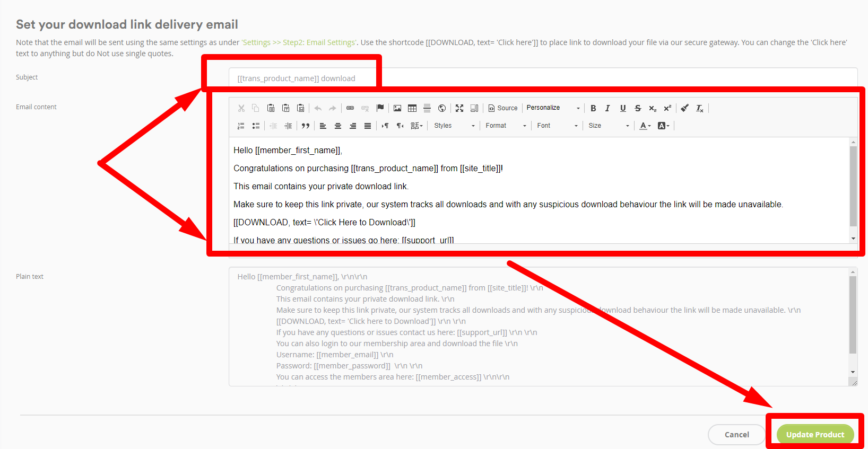Open the Text Color picker
The width and height of the screenshot is (868, 449).
click(645, 126)
